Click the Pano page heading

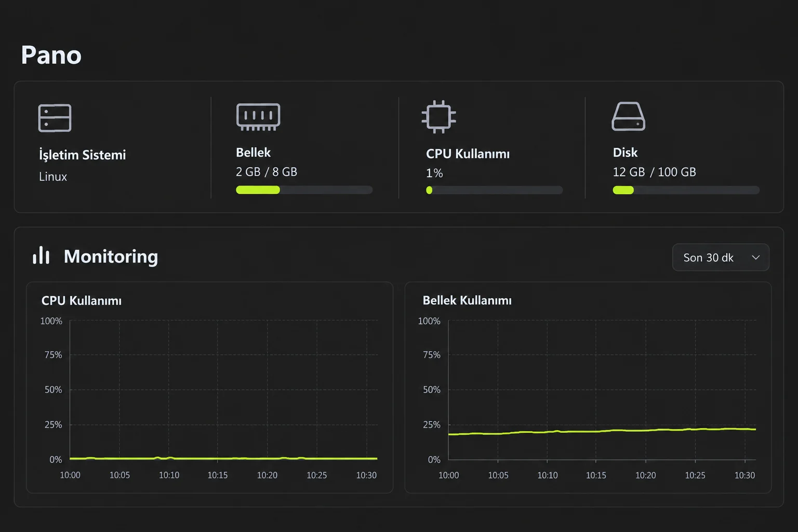[x=51, y=55]
